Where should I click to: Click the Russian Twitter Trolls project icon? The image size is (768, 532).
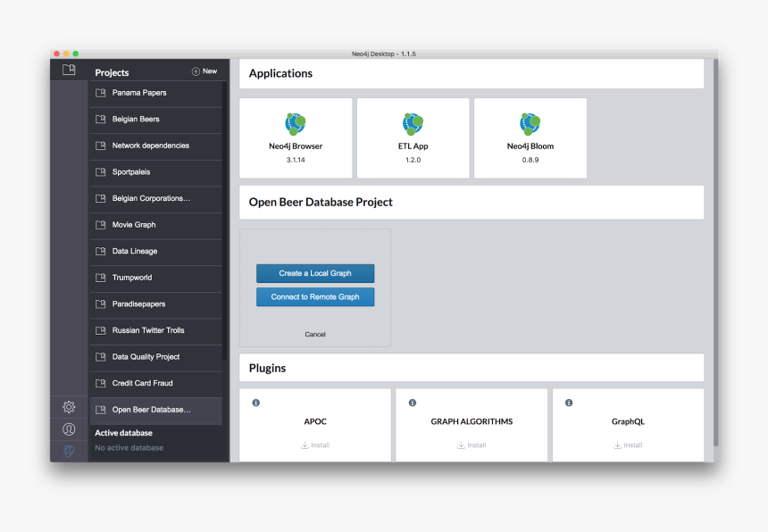point(100,331)
